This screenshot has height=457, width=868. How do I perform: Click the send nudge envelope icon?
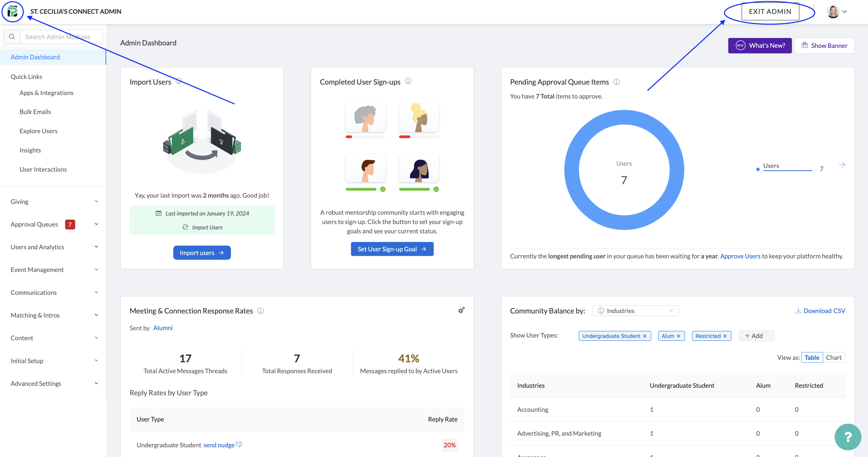[x=239, y=445]
